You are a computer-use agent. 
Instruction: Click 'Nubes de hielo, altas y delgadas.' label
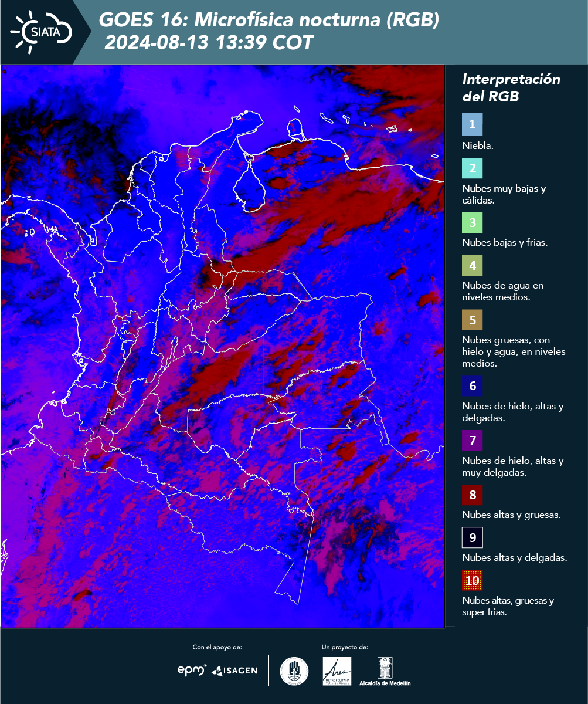tap(512, 412)
